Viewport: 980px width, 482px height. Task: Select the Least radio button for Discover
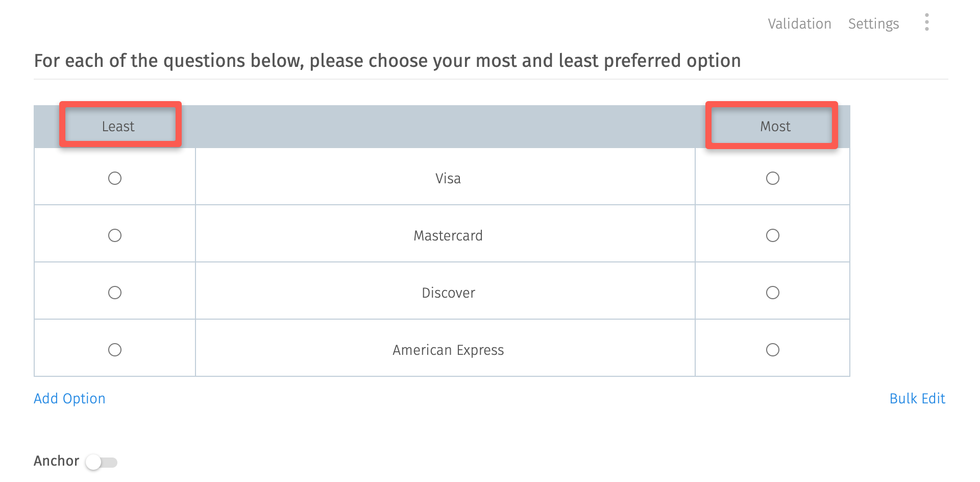click(x=115, y=293)
